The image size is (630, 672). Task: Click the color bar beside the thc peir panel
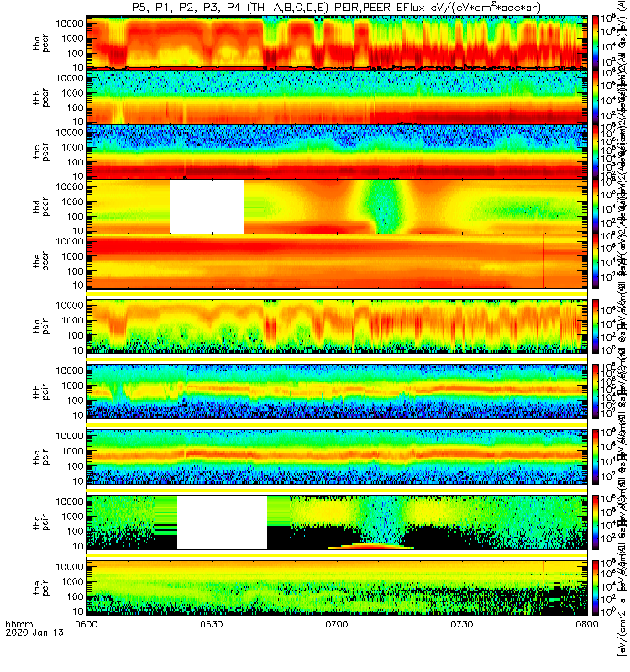click(596, 456)
